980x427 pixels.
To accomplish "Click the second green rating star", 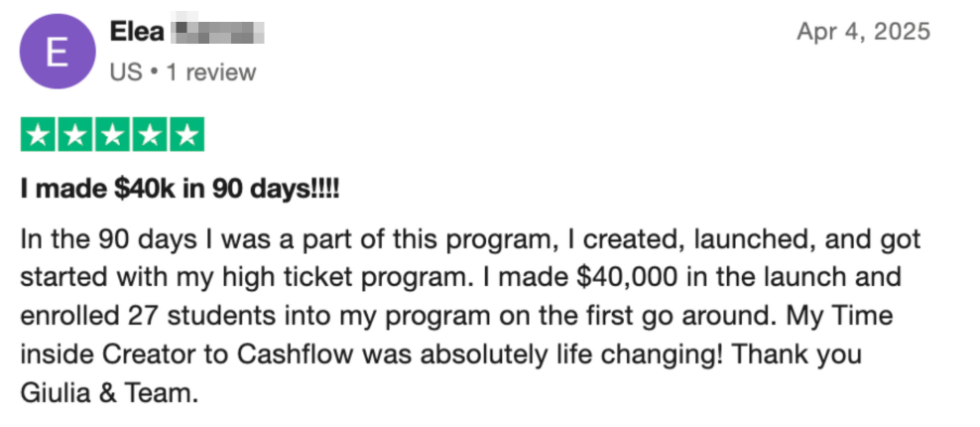I will tap(75, 136).
